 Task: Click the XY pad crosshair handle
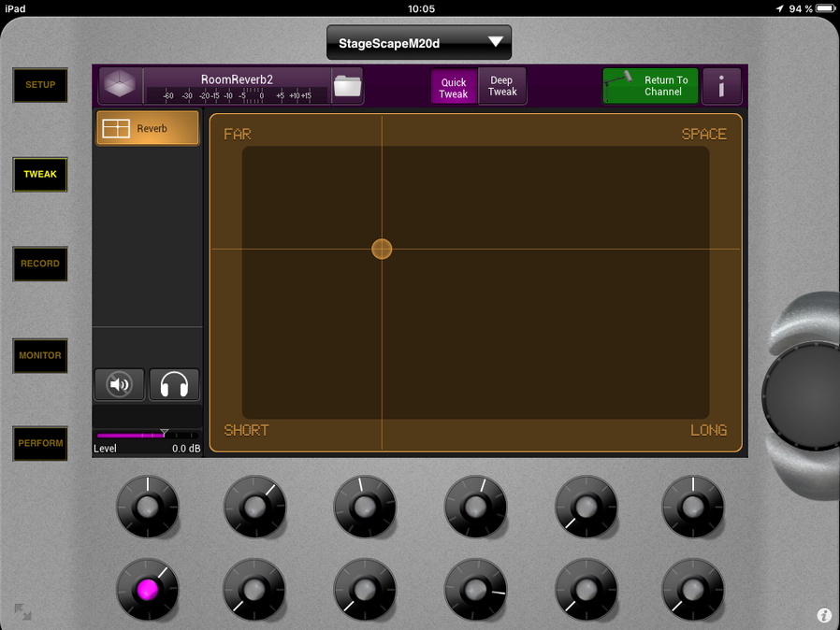(x=382, y=249)
